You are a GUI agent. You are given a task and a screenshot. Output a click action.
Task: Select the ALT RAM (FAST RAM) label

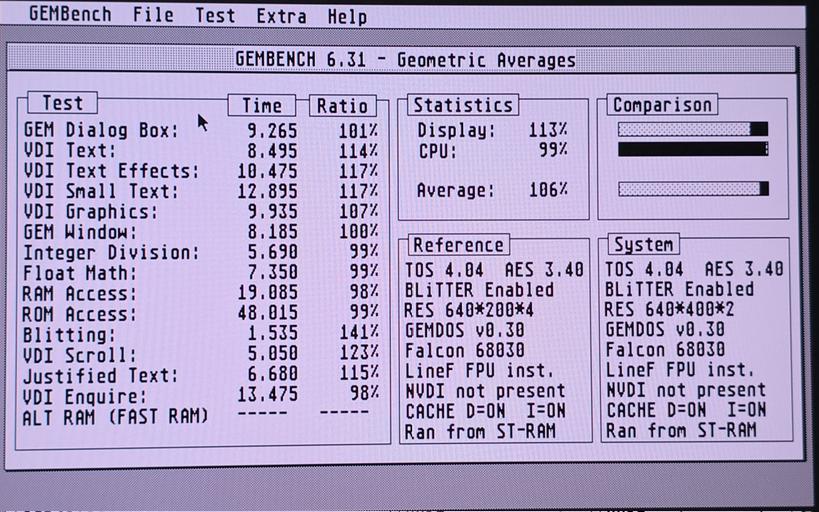(x=115, y=416)
